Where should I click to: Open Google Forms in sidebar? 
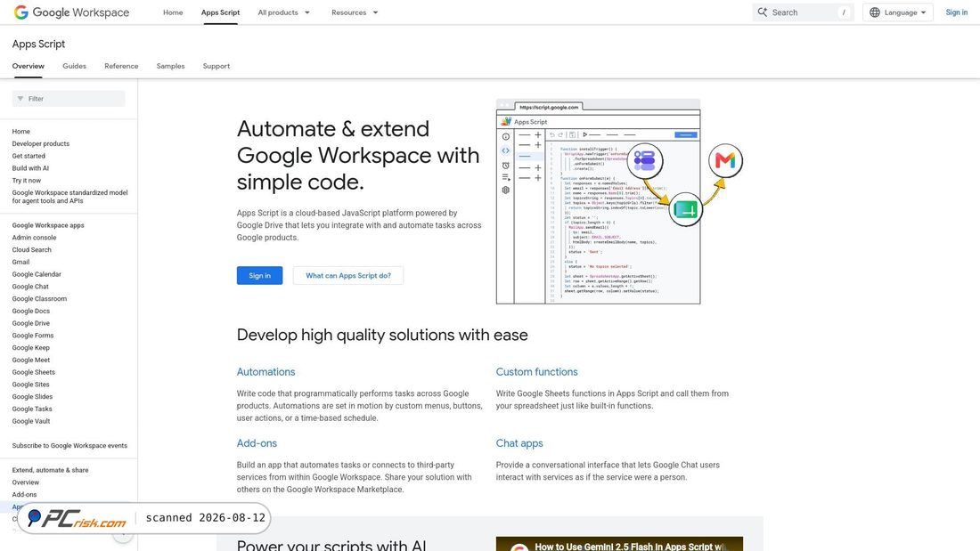32,336
